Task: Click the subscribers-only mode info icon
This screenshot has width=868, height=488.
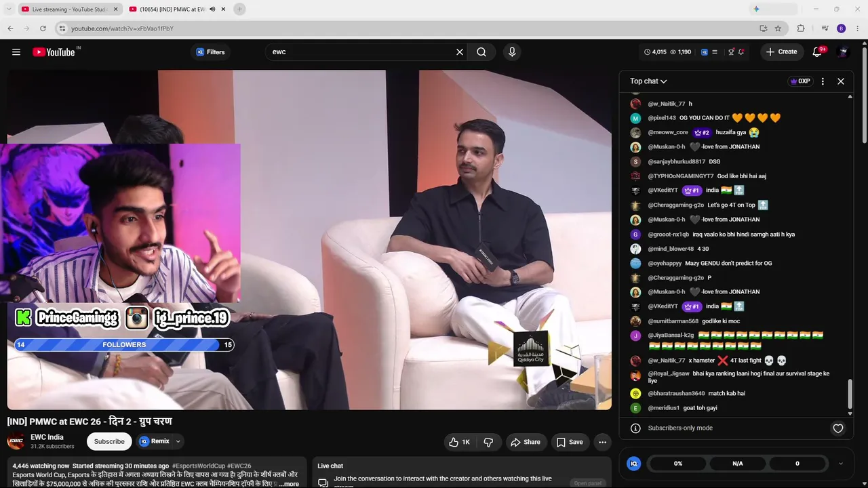Action: pyautogui.click(x=635, y=428)
